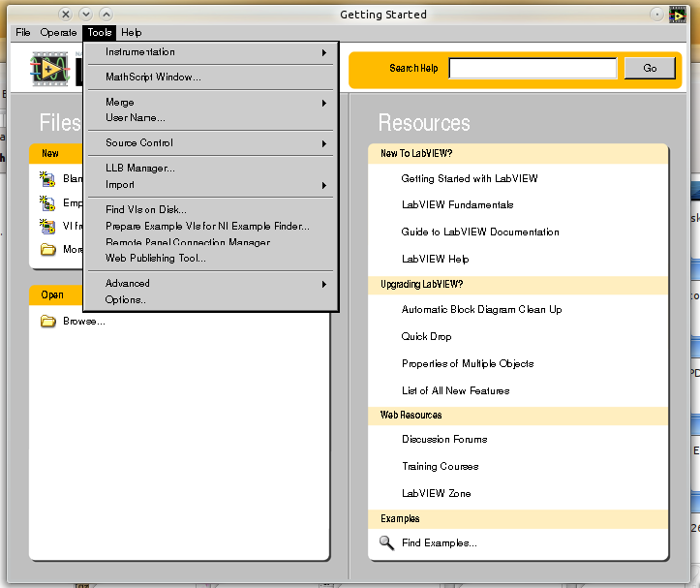Open List of All New Features link
The height and width of the screenshot is (588, 700).
[455, 391]
